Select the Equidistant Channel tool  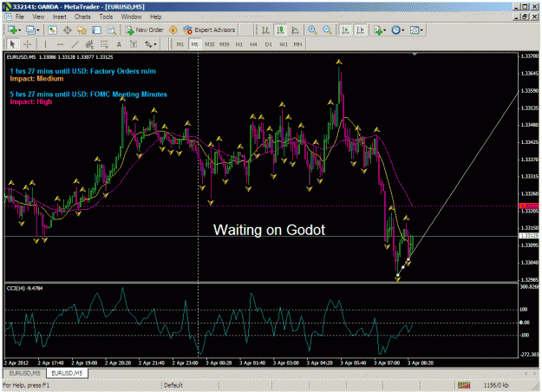89,44
